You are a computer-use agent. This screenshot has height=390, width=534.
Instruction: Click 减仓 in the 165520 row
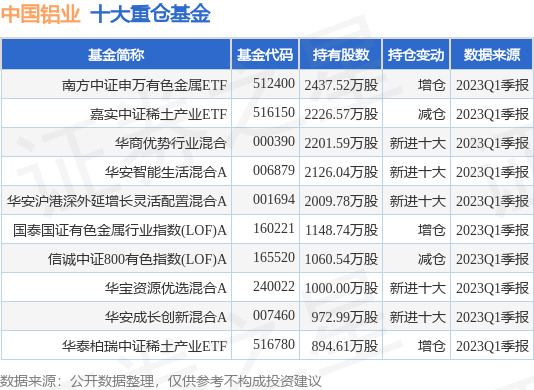click(431, 259)
